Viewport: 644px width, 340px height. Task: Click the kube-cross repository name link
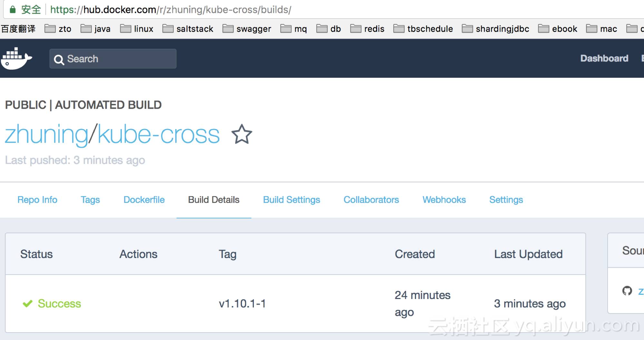pos(159,134)
